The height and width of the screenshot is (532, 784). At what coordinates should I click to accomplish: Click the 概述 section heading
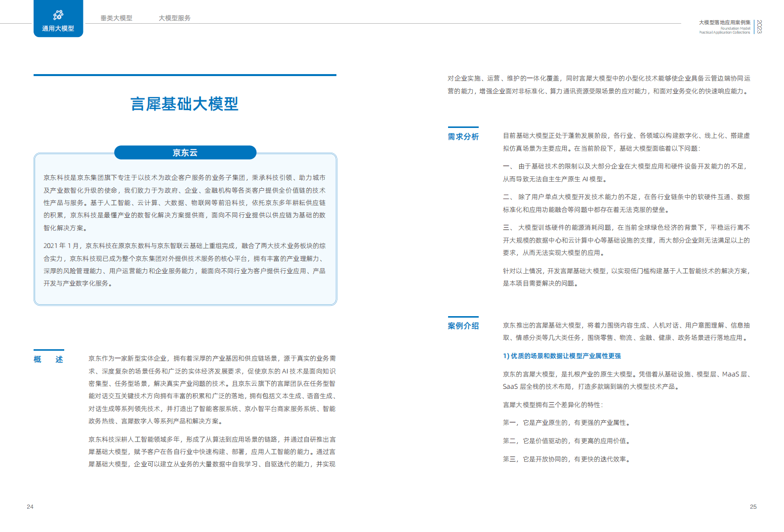pyautogui.click(x=48, y=359)
